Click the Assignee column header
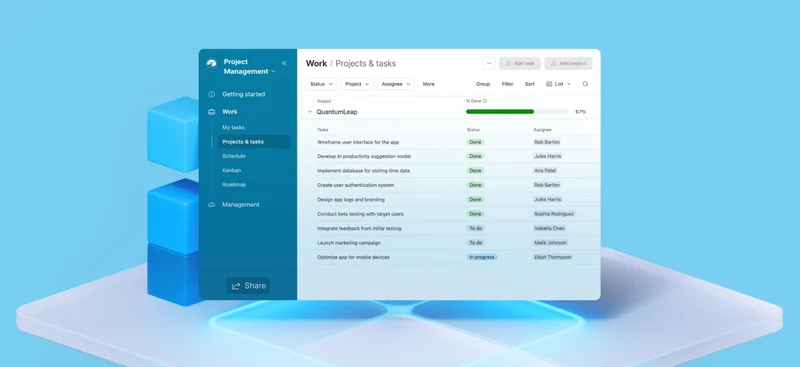The width and height of the screenshot is (800, 367). point(542,130)
